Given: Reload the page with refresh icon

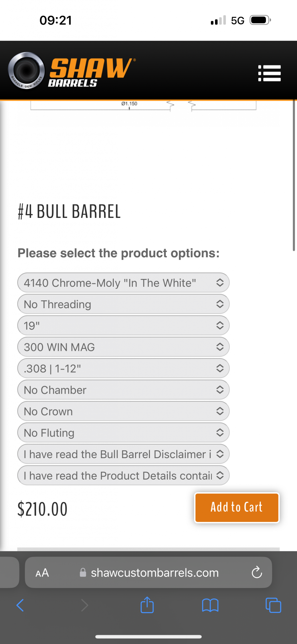Looking at the screenshot, I should pos(257,572).
